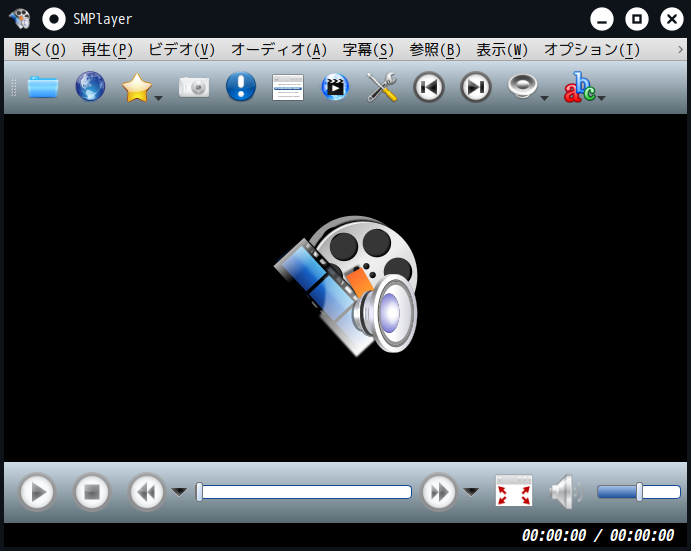
Task: Click the SMPlayer logo in the video area
Action: [346, 286]
